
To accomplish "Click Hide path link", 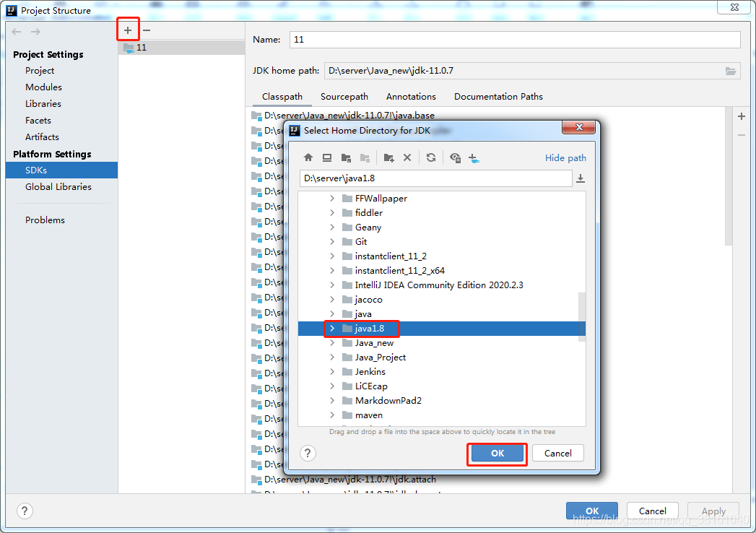I will click(565, 157).
